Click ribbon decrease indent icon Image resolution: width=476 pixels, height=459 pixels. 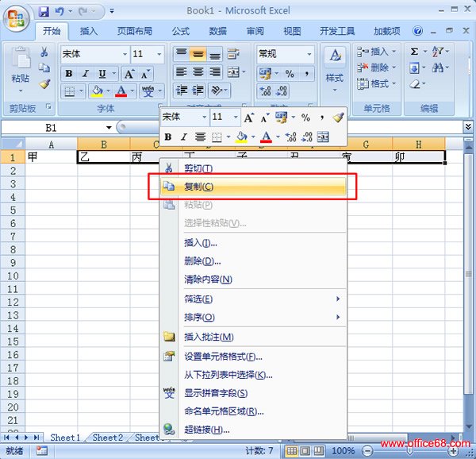pos(182,91)
